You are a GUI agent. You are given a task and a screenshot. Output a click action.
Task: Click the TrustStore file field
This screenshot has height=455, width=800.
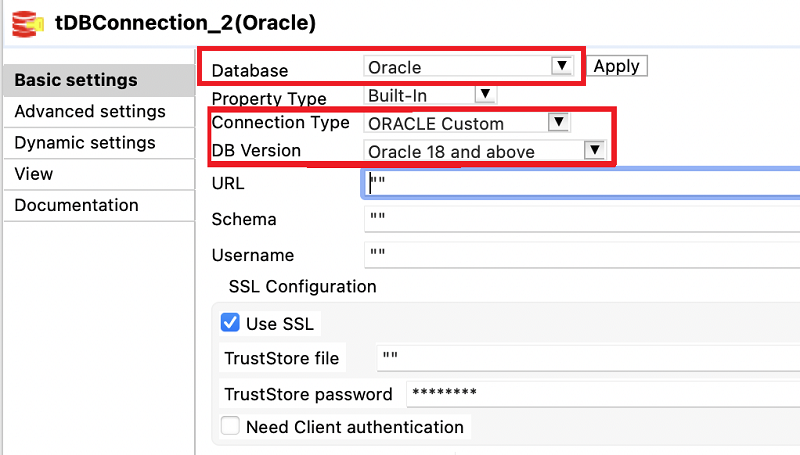pos(585,358)
